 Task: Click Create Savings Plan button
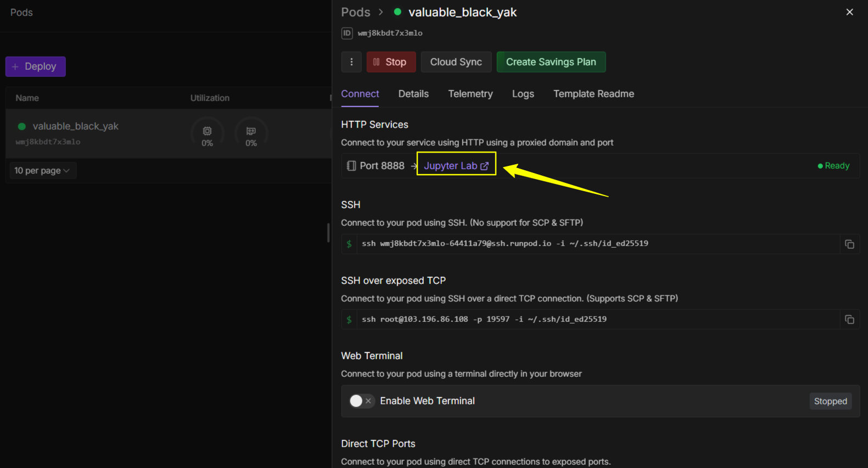551,62
